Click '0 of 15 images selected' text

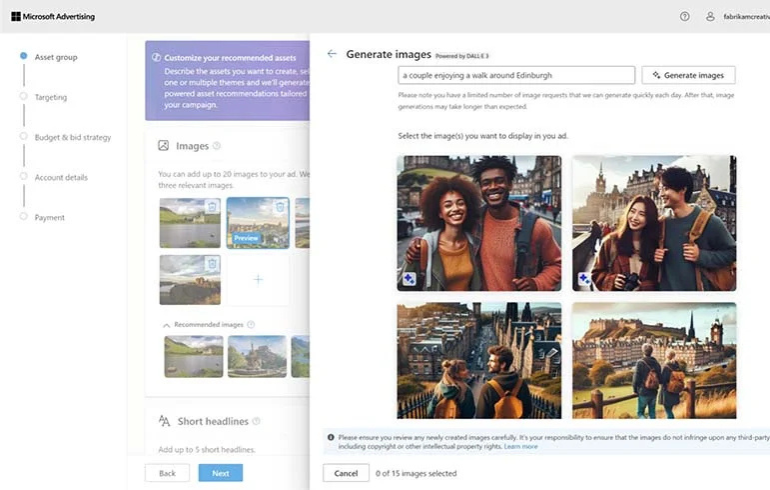point(416,473)
